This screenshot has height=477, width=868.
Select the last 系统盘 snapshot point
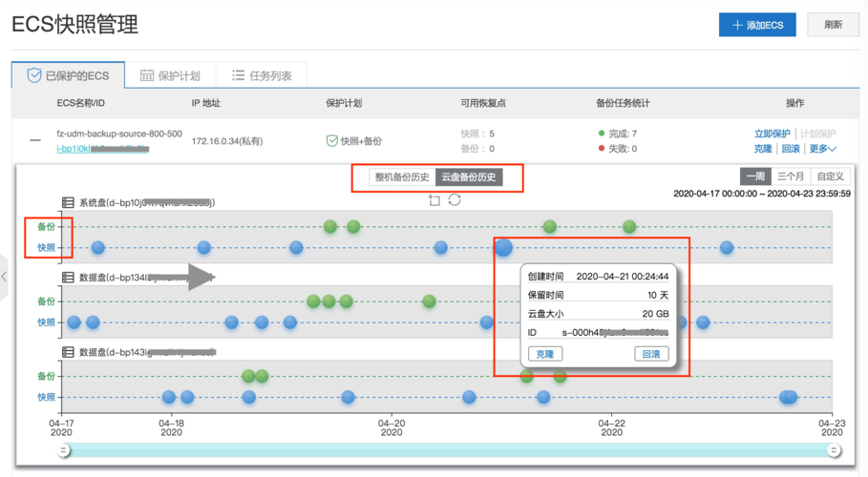tap(727, 247)
